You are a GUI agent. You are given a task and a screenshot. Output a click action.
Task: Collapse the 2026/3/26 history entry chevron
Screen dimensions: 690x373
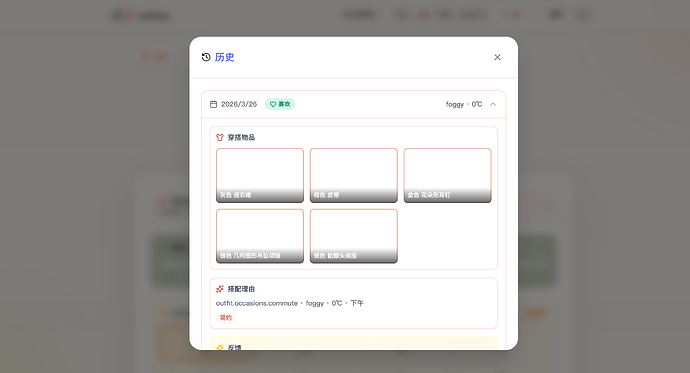(493, 104)
